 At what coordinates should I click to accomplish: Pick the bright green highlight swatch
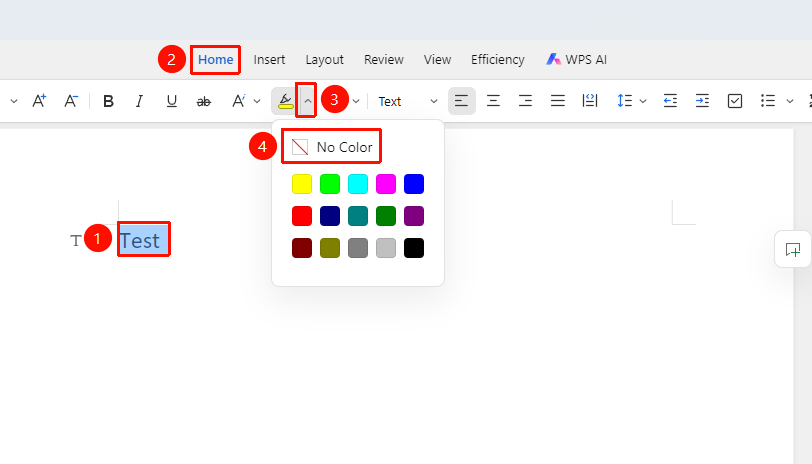click(330, 184)
